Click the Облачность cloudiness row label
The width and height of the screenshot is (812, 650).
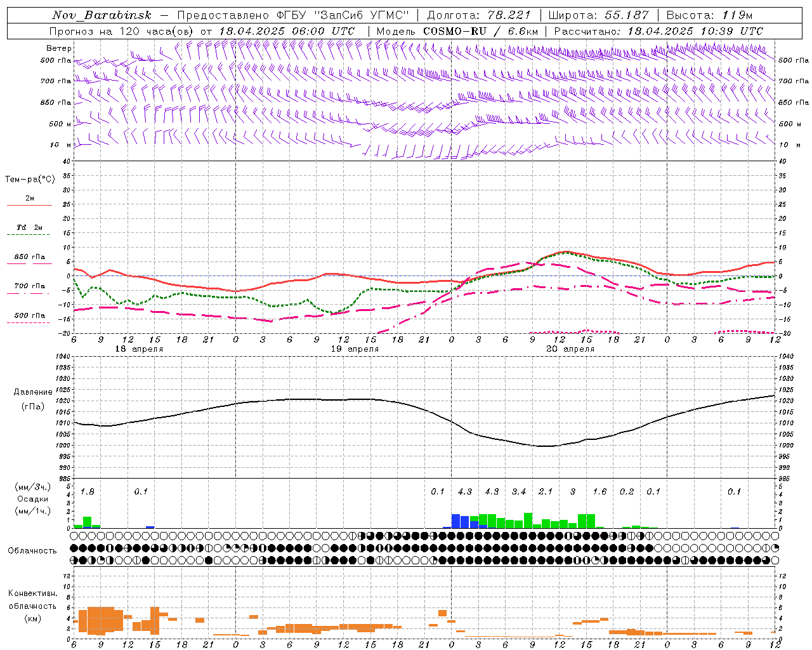pos(32,551)
